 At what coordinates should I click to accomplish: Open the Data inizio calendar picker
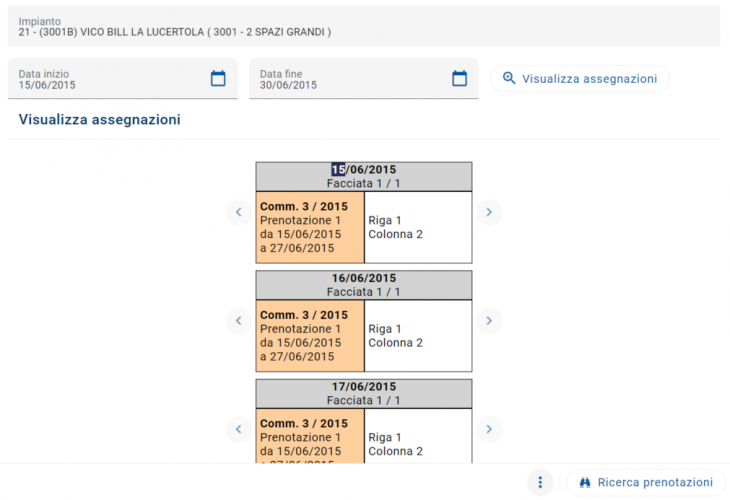tap(218, 78)
